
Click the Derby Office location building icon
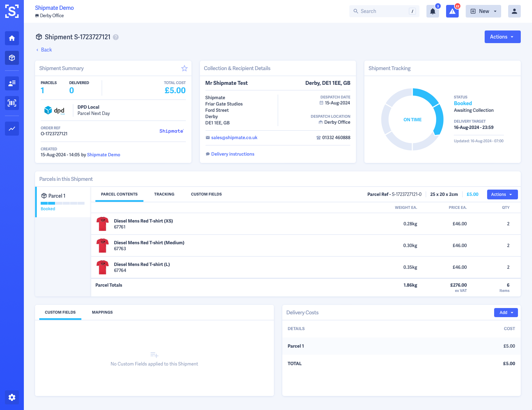coord(321,122)
